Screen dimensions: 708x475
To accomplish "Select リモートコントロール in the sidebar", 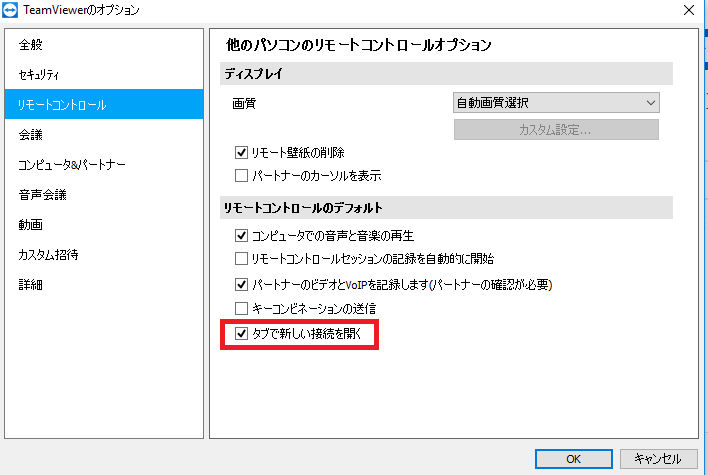I will (104, 104).
